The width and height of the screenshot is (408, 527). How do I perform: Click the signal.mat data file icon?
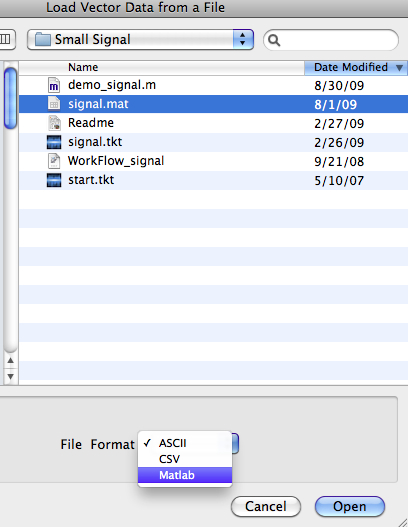tap(54, 104)
